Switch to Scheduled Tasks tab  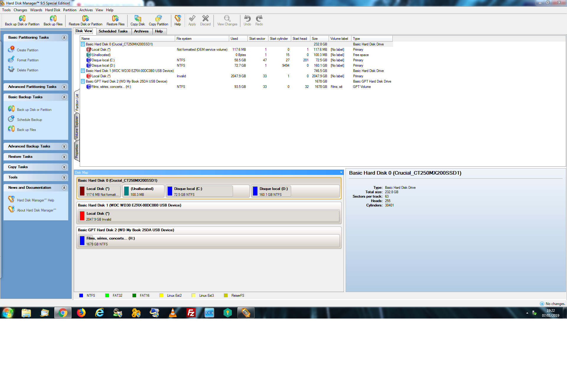pyautogui.click(x=113, y=31)
